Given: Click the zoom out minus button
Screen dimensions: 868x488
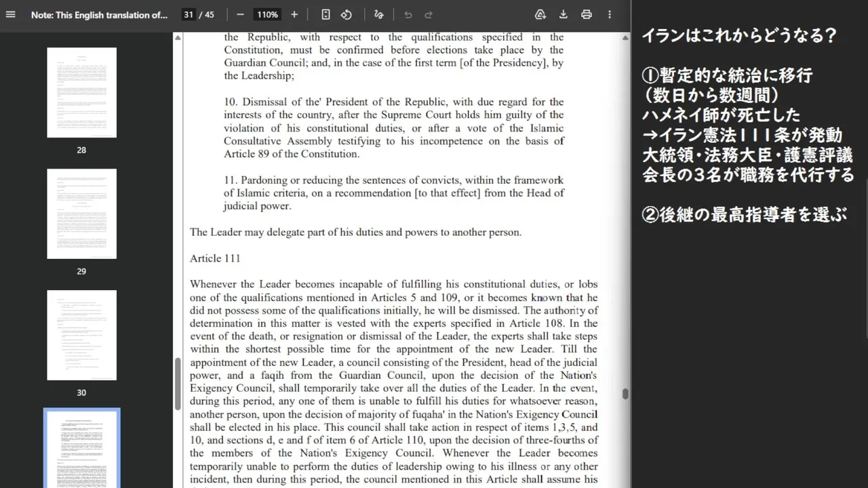Looking at the screenshot, I should click(x=240, y=14).
